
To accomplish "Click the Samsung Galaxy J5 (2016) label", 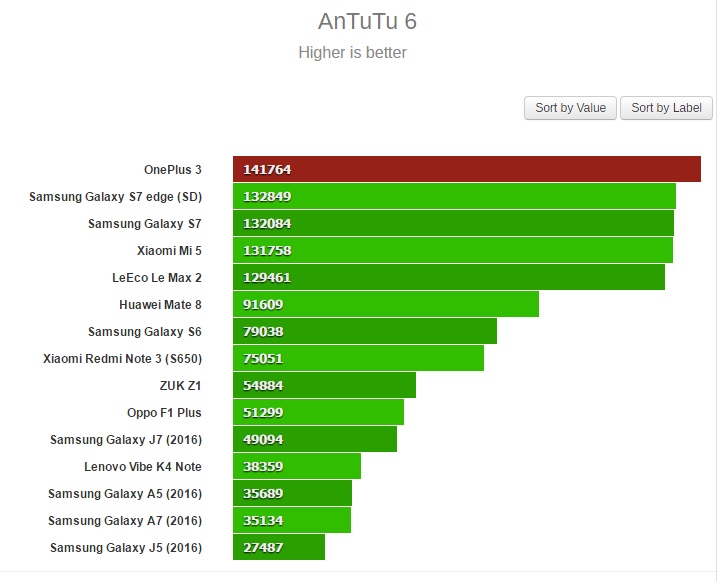I will point(126,548).
